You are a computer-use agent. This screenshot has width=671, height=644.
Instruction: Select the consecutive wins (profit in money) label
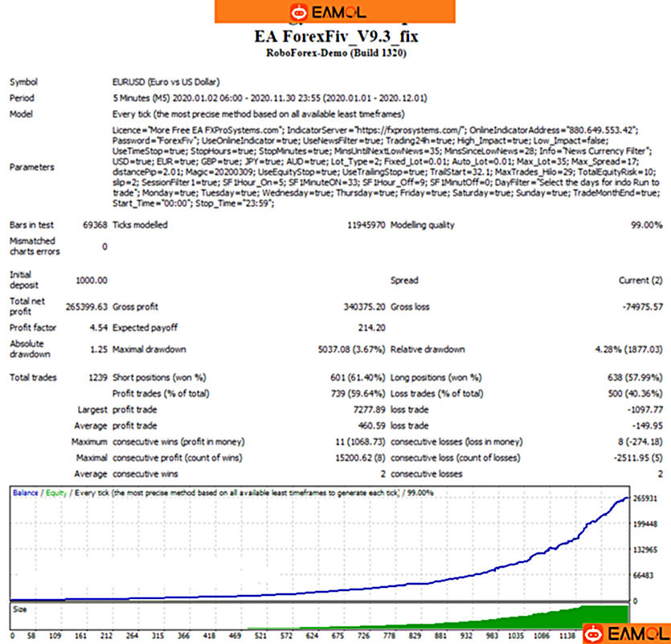[178, 442]
